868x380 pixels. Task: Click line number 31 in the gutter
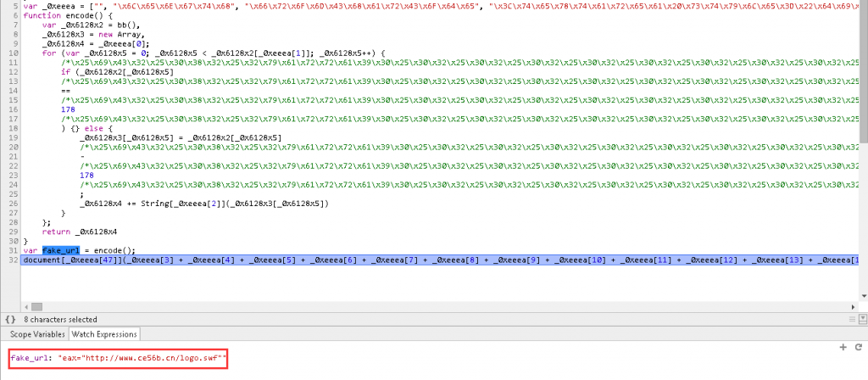[12, 250]
